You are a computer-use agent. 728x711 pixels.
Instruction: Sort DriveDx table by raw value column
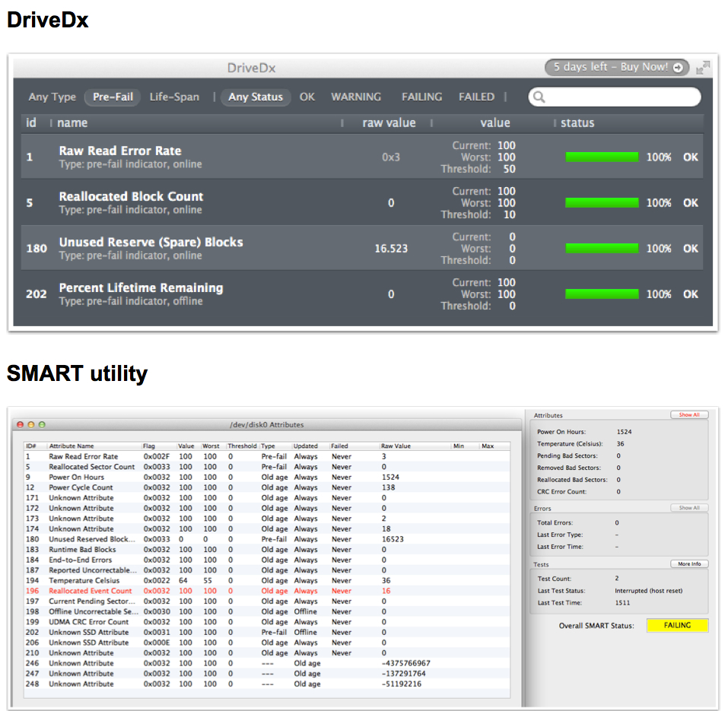pyautogui.click(x=389, y=122)
